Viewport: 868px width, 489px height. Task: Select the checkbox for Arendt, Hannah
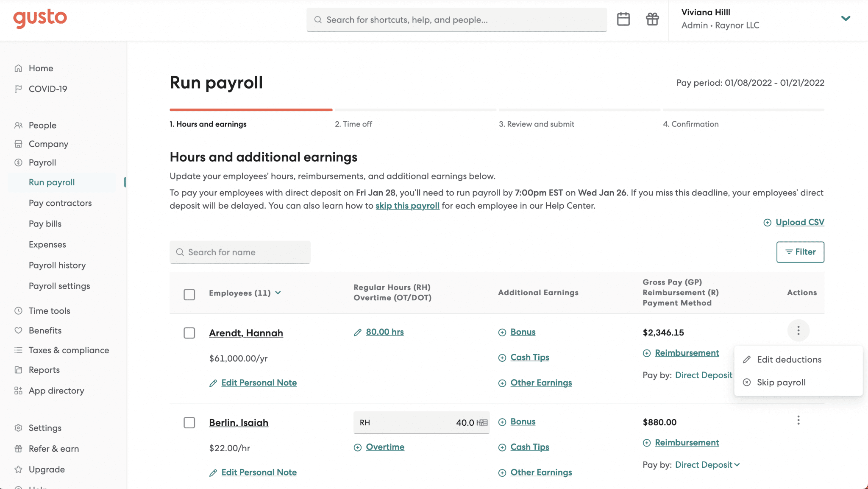[x=189, y=333]
